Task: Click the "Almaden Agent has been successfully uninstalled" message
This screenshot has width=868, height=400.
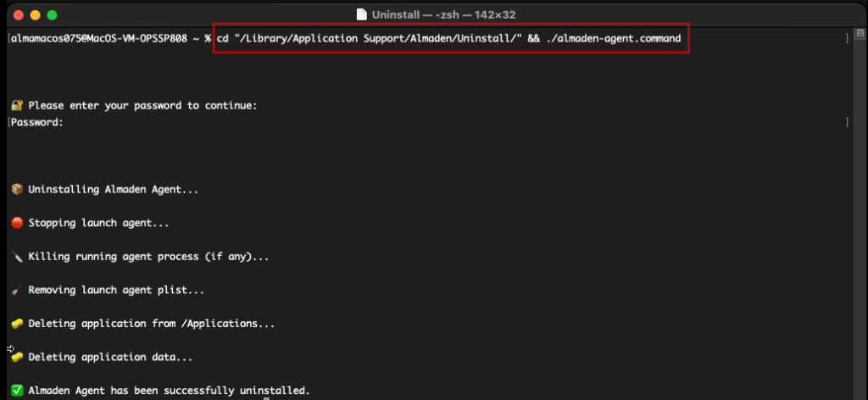Action: tap(169, 391)
